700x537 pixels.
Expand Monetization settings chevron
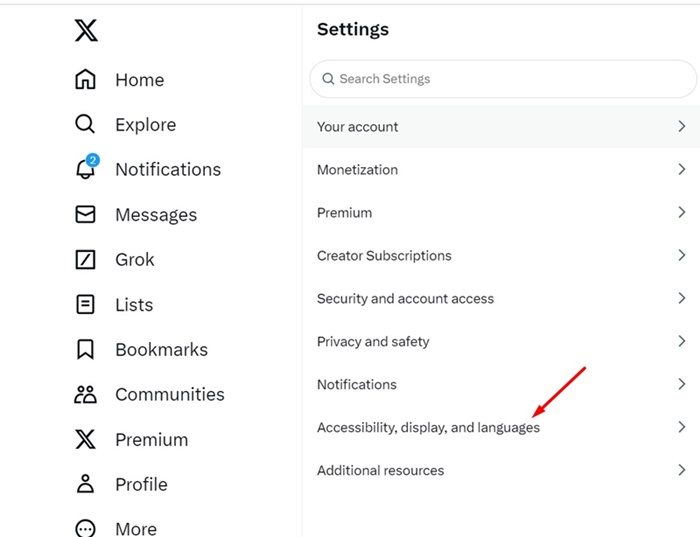point(681,169)
